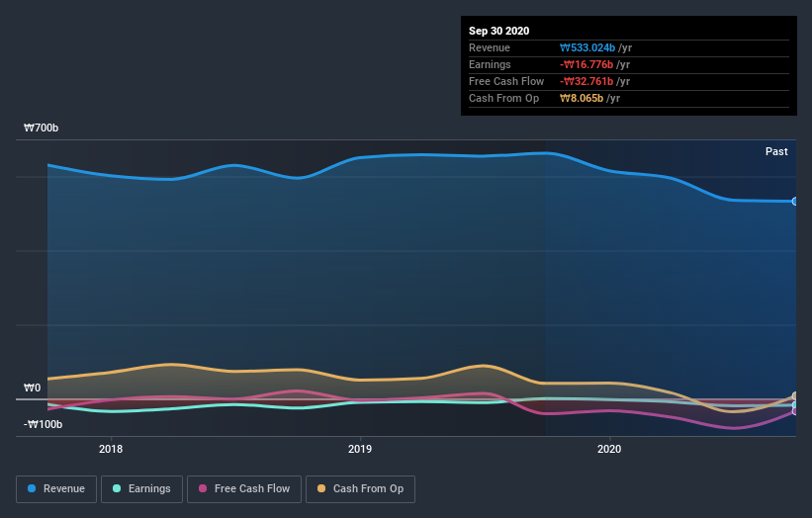Image resolution: width=812 pixels, height=518 pixels.
Task: Click the pink Free Cash Flow legend dot
Action: [x=203, y=488]
